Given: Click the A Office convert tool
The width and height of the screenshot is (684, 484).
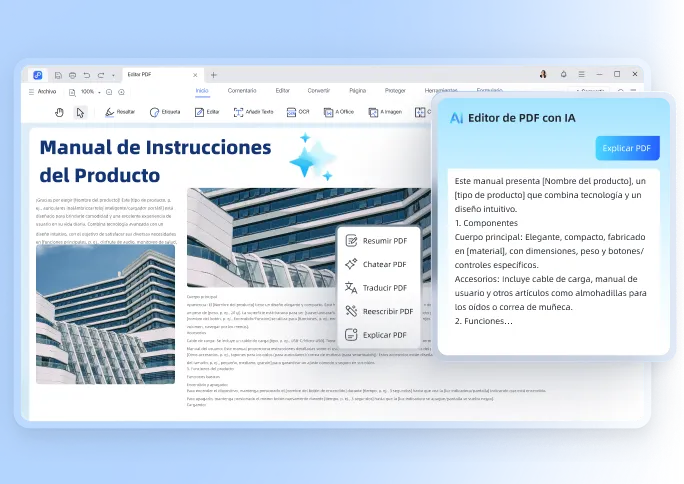Looking at the screenshot, I should [339, 112].
